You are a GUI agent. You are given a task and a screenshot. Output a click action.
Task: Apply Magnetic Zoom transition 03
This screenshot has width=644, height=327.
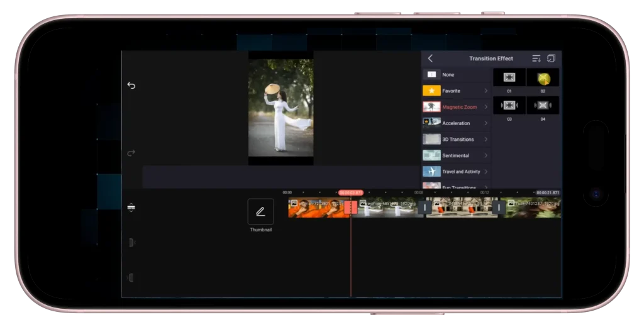pos(509,105)
